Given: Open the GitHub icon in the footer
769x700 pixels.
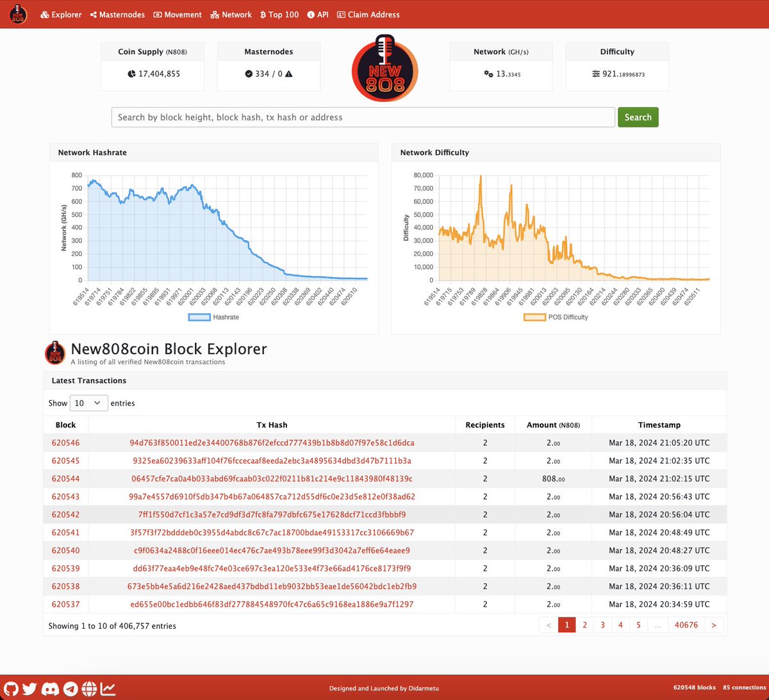Looking at the screenshot, I should (x=11, y=688).
